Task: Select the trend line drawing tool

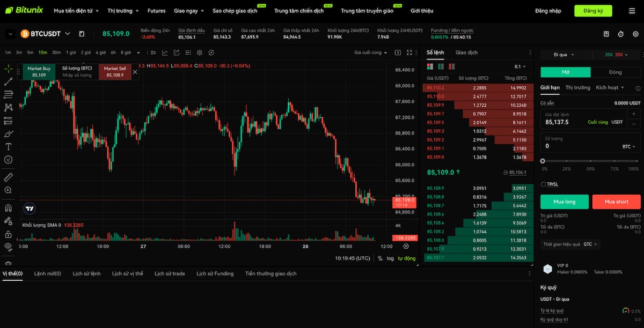Action: click(8, 81)
